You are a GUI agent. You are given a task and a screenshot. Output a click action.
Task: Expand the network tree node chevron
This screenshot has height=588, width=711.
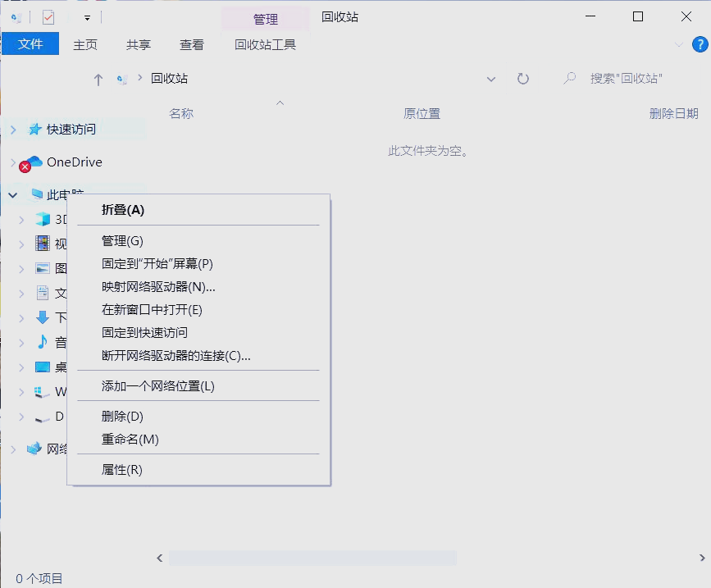pyautogui.click(x=13, y=449)
